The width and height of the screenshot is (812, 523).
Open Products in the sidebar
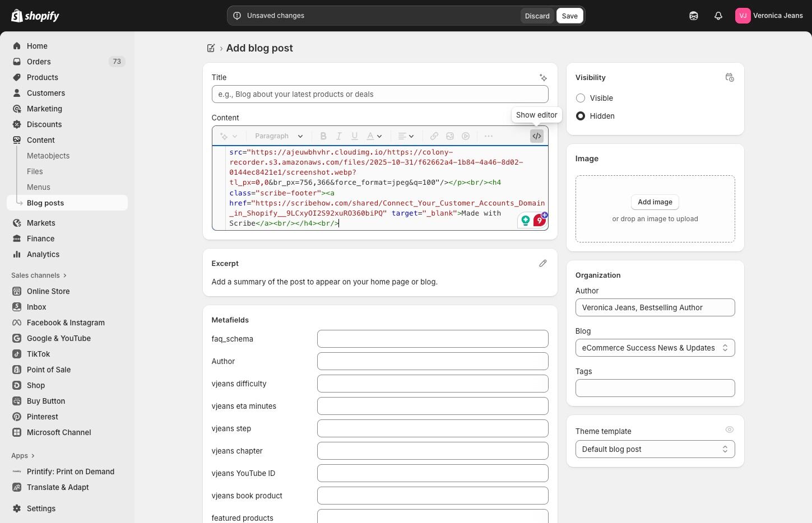(43, 77)
